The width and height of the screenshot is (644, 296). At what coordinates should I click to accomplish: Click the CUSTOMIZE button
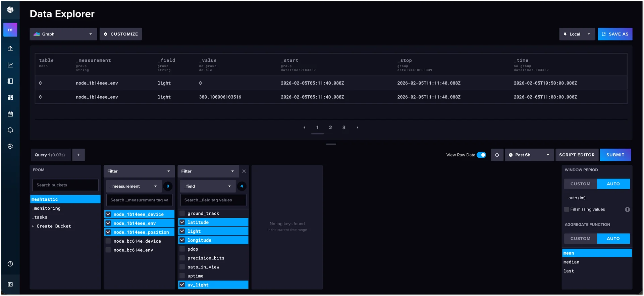pyautogui.click(x=121, y=34)
